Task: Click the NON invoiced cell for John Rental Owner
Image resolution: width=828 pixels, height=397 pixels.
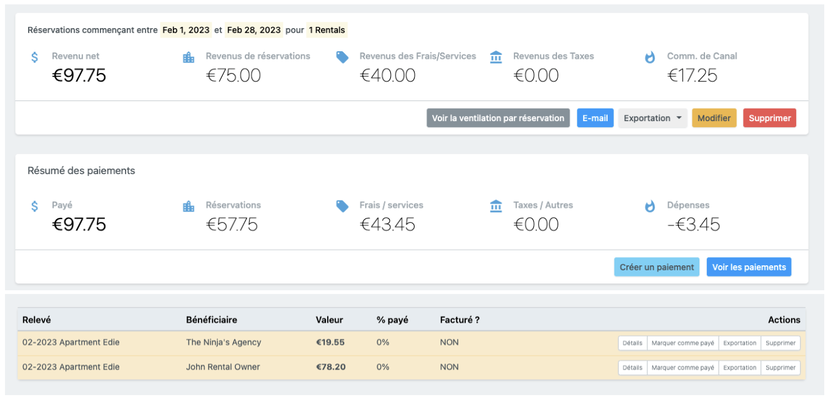Action: 449,367
